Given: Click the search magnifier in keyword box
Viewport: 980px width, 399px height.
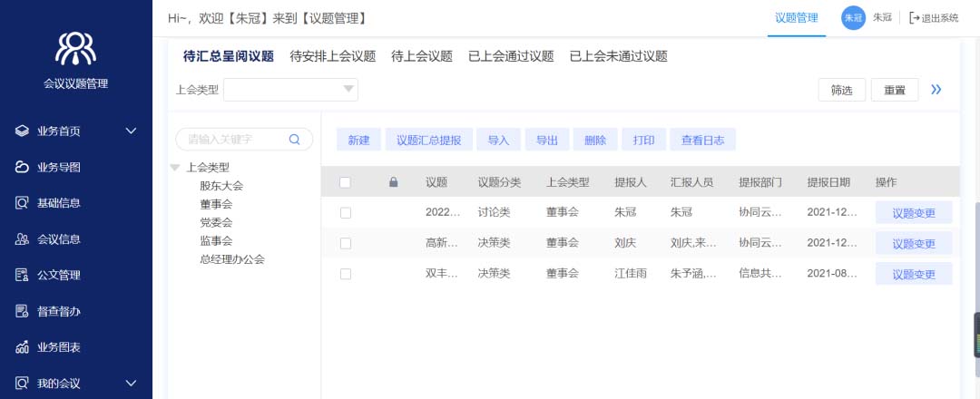Looking at the screenshot, I should click(294, 140).
